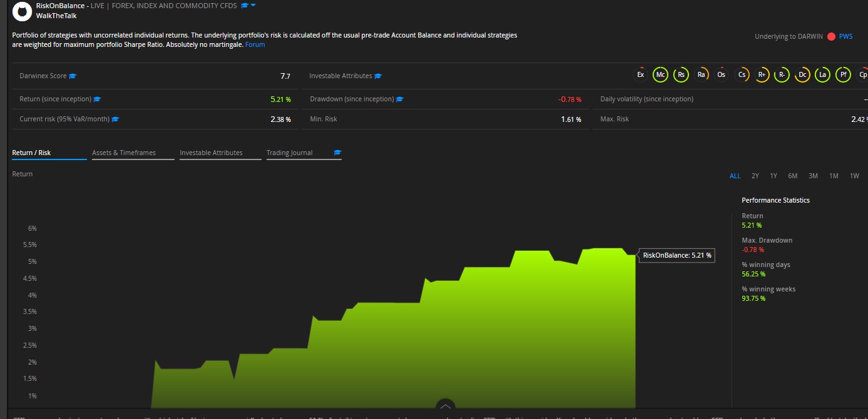This screenshot has height=419, width=868.
Task: Click the Darwinex Score value 7.7
Action: (x=285, y=76)
